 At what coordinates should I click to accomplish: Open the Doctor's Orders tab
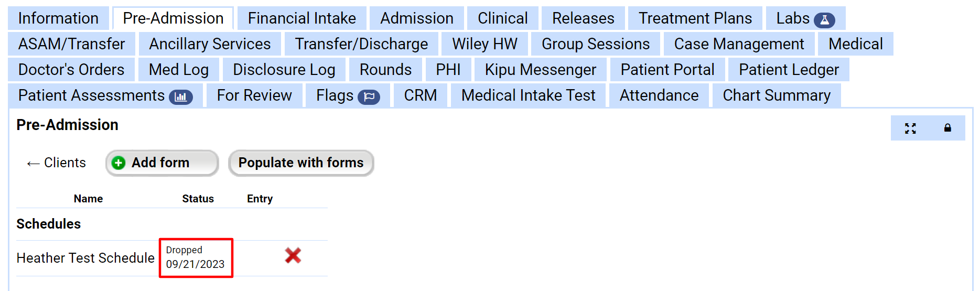point(71,70)
